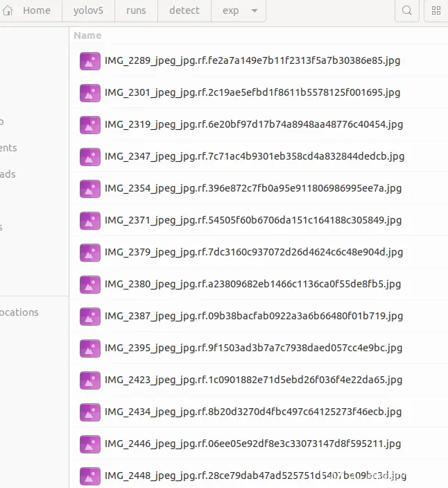The image size is (448, 488).
Task: Switch to grid view icon
Action: (x=436, y=10)
